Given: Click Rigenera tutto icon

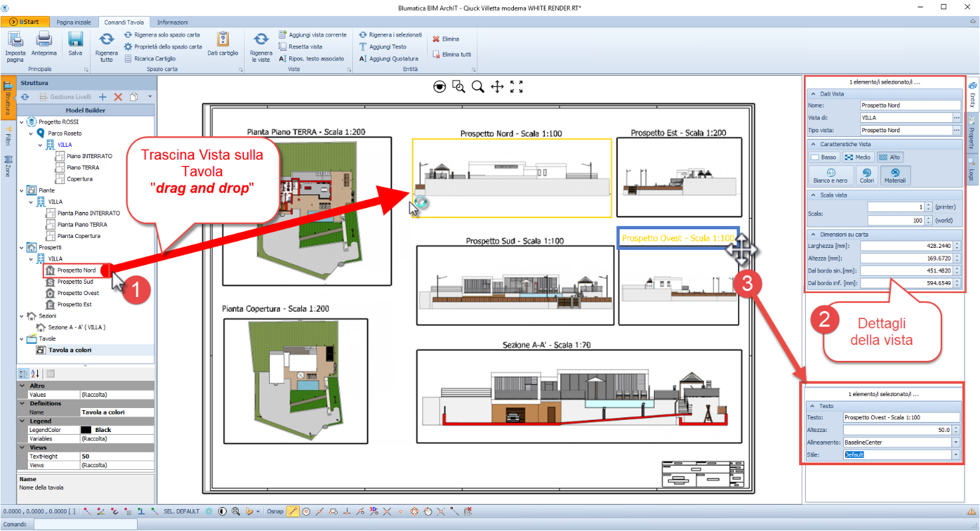Looking at the screenshot, I should [106, 41].
